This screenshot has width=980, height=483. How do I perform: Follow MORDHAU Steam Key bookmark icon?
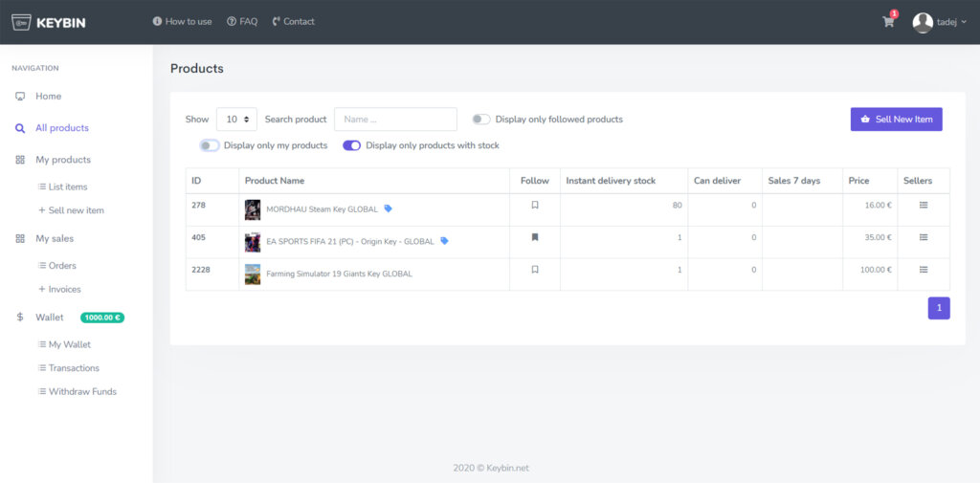(x=534, y=205)
